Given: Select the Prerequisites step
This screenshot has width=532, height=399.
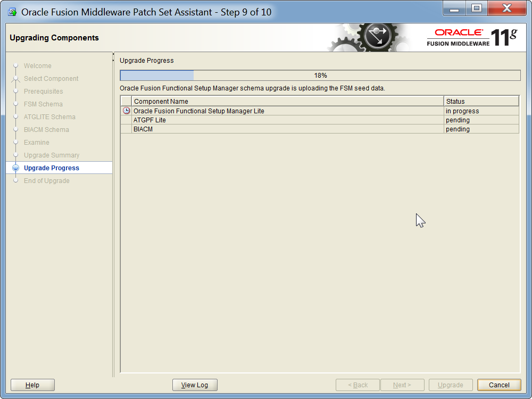Looking at the screenshot, I should tap(44, 92).
